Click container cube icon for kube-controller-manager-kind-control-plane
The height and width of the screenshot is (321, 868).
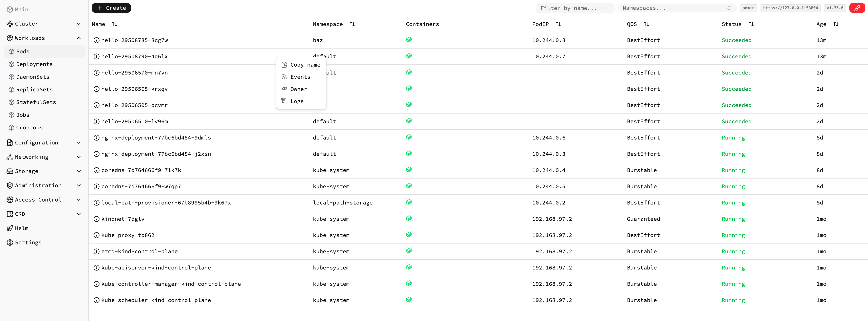(x=409, y=283)
